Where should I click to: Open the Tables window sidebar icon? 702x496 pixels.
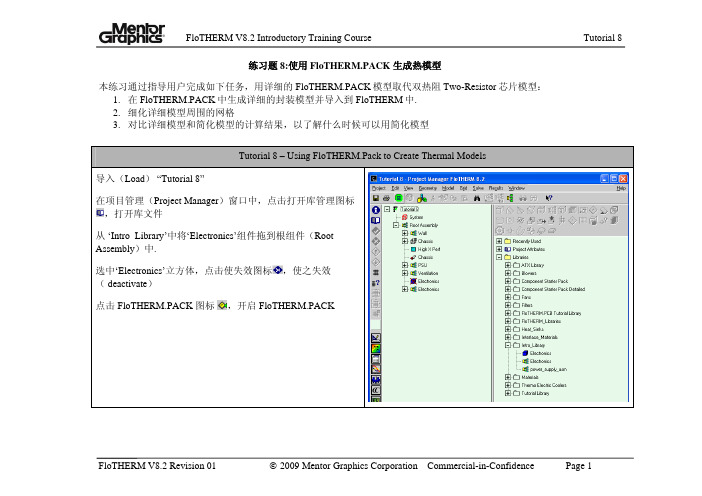pos(376,359)
